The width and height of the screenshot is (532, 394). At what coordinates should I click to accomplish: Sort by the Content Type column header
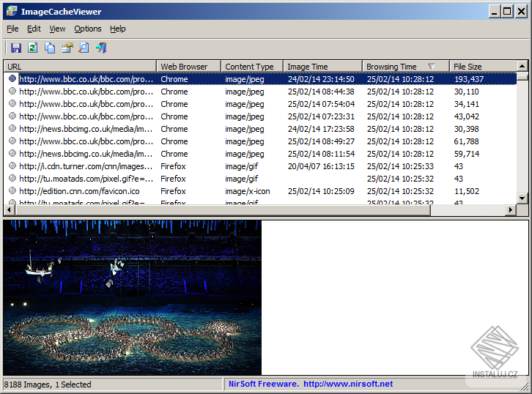pyautogui.click(x=252, y=67)
